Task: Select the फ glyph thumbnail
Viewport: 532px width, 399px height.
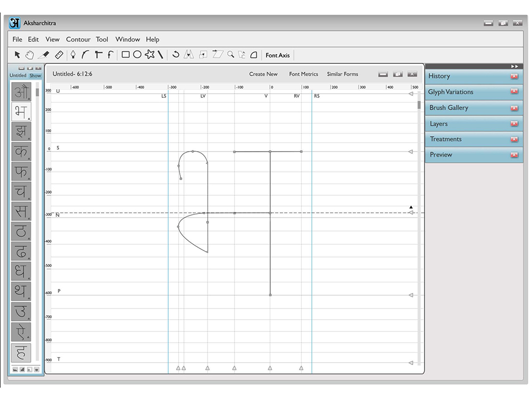Action: (21, 171)
